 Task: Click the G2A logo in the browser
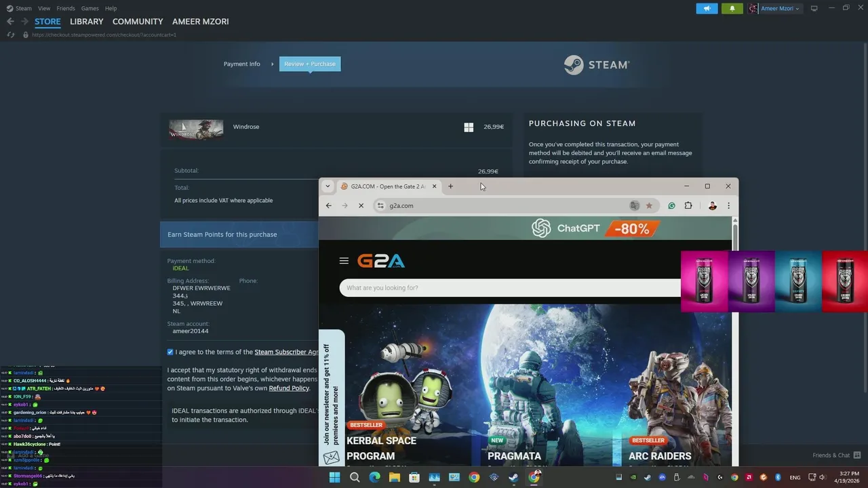click(381, 261)
